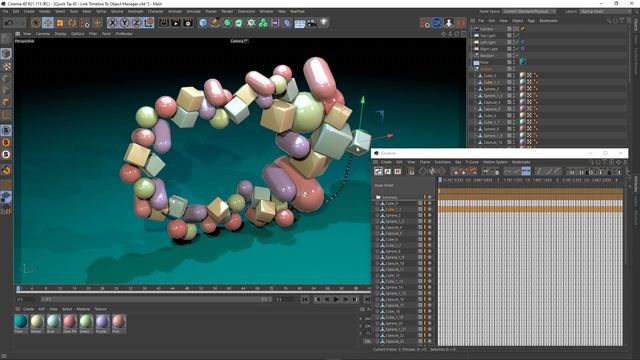This screenshot has width=640, height=360.
Task: Click the main animation timeline ruler playhead
Action: 18,289
